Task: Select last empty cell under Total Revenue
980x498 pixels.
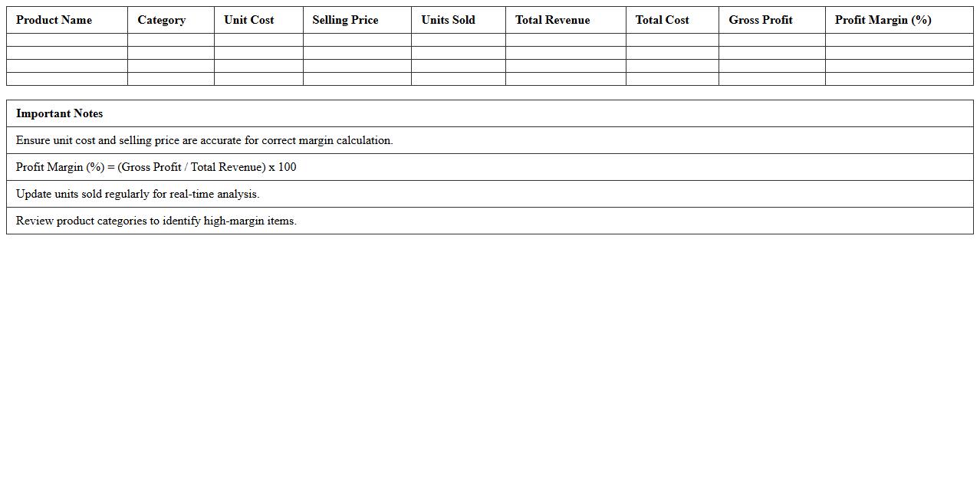Action: 565,79
